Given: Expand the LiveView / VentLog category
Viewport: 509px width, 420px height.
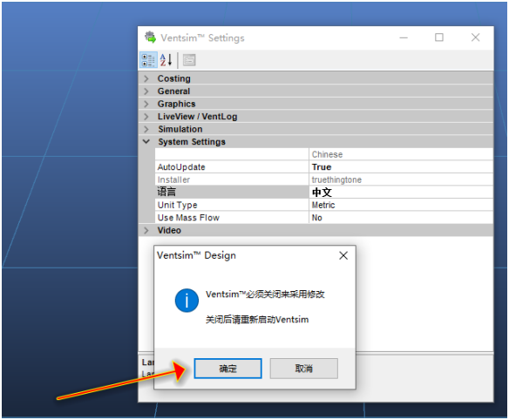Looking at the screenshot, I should coord(146,117).
